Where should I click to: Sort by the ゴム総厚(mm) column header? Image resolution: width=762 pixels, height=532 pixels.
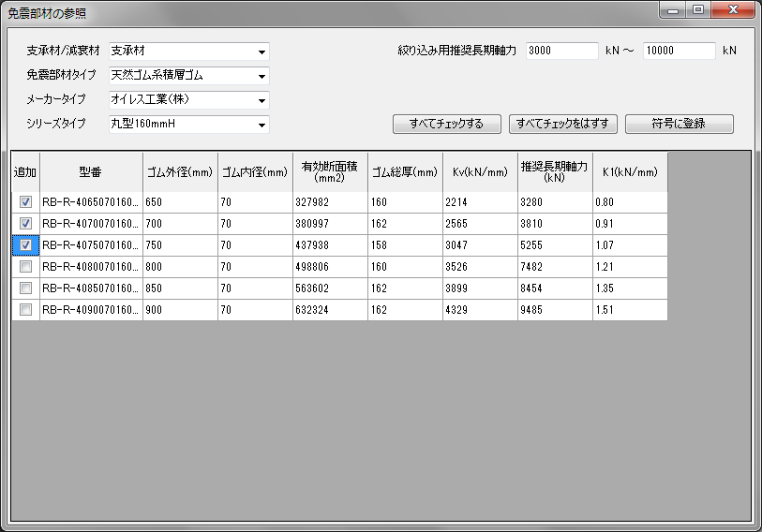(405, 172)
